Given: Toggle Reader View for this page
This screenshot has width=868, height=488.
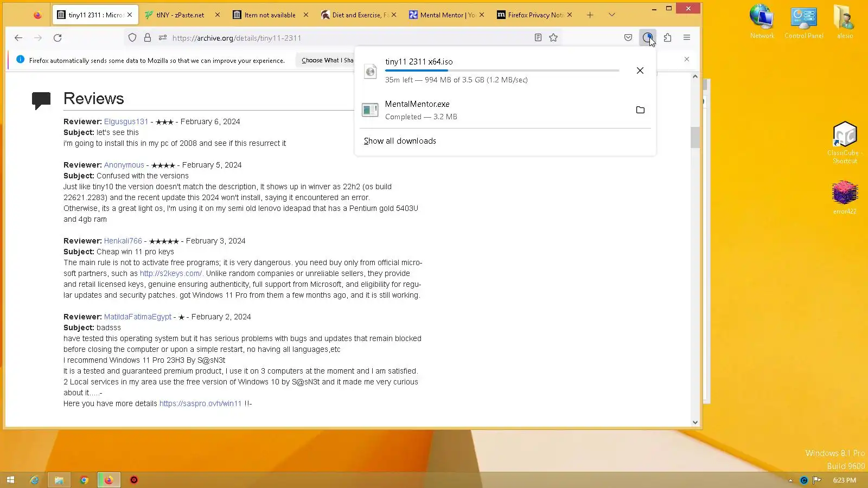Looking at the screenshot, I should tap(538, 38).
